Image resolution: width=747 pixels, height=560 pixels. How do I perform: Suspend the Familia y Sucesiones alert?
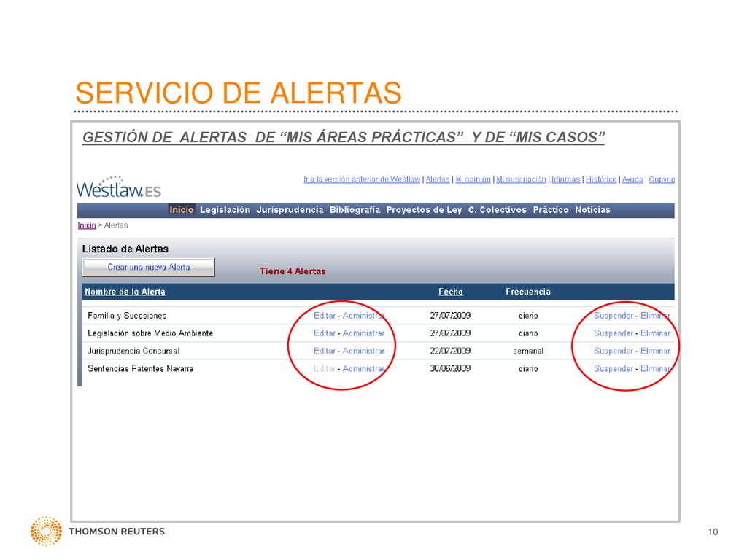[613, 316]
